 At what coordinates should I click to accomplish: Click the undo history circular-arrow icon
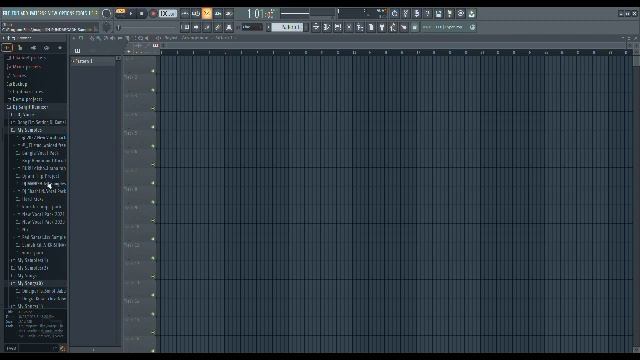[394, 13]
